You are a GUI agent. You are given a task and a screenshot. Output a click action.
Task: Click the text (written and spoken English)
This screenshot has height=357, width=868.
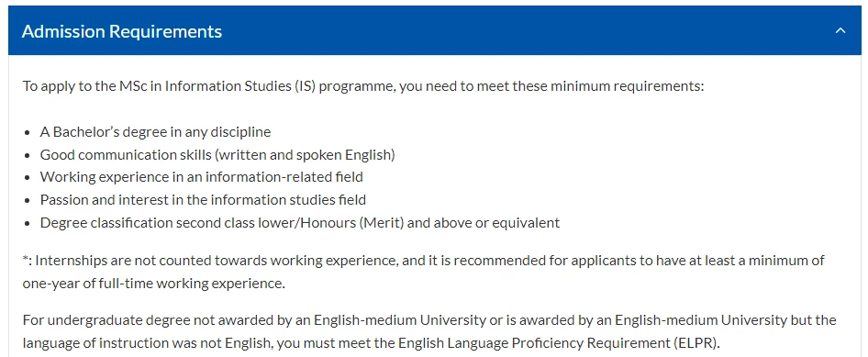coord(305,155)
